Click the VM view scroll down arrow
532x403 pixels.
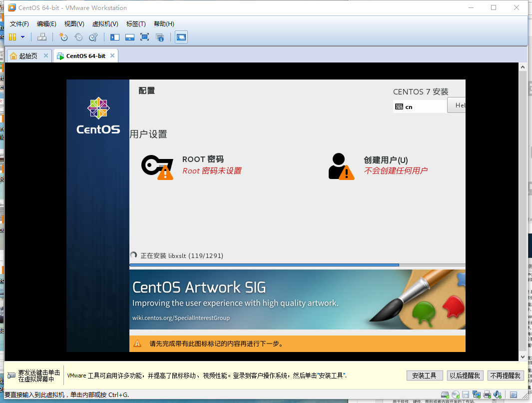tap(523, 357)
